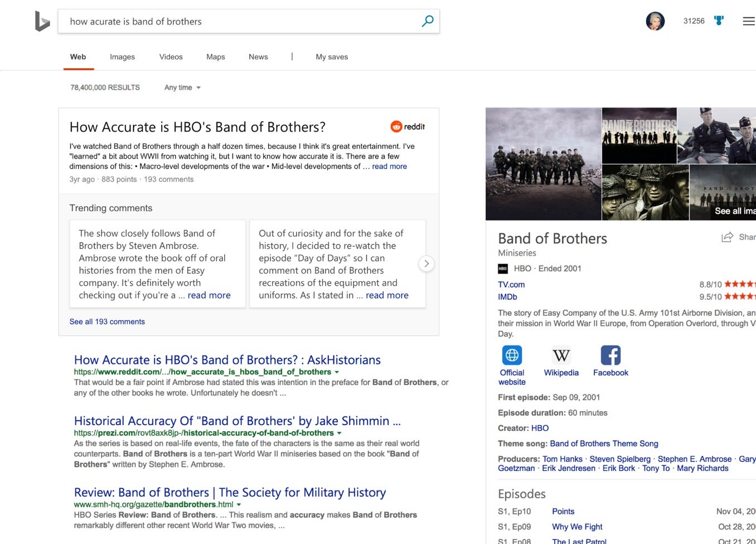Open the user profile avatar
Screen dimensions: 756x544
click(655, 21)
